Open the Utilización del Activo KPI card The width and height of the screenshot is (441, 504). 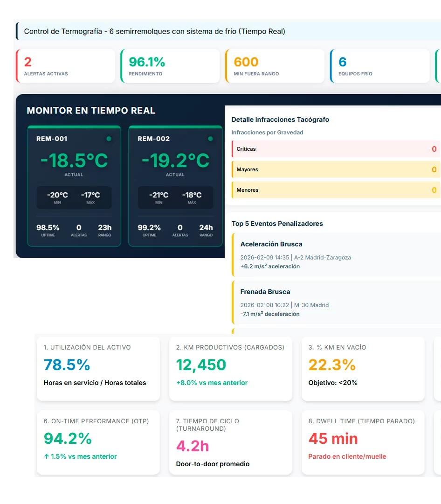pos(98,369)
